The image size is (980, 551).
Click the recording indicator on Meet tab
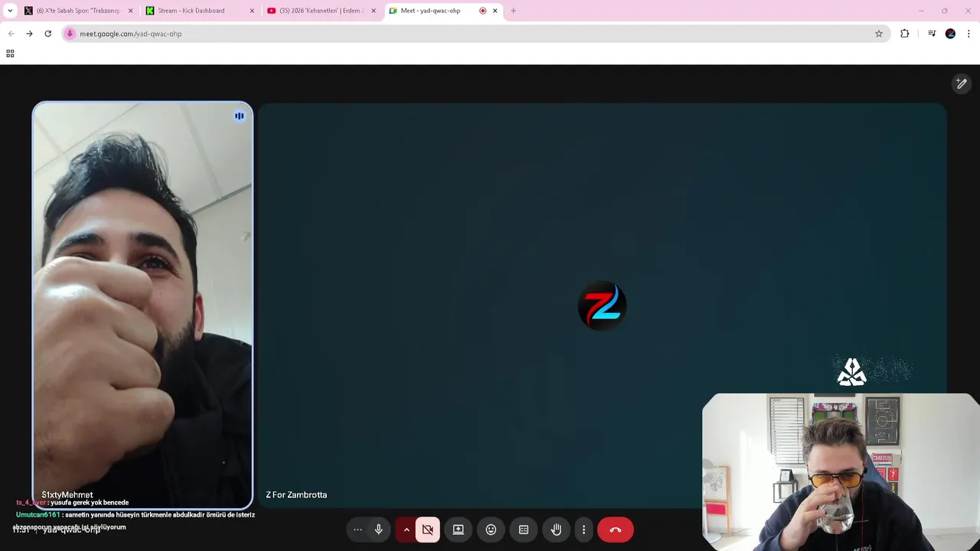482,11
